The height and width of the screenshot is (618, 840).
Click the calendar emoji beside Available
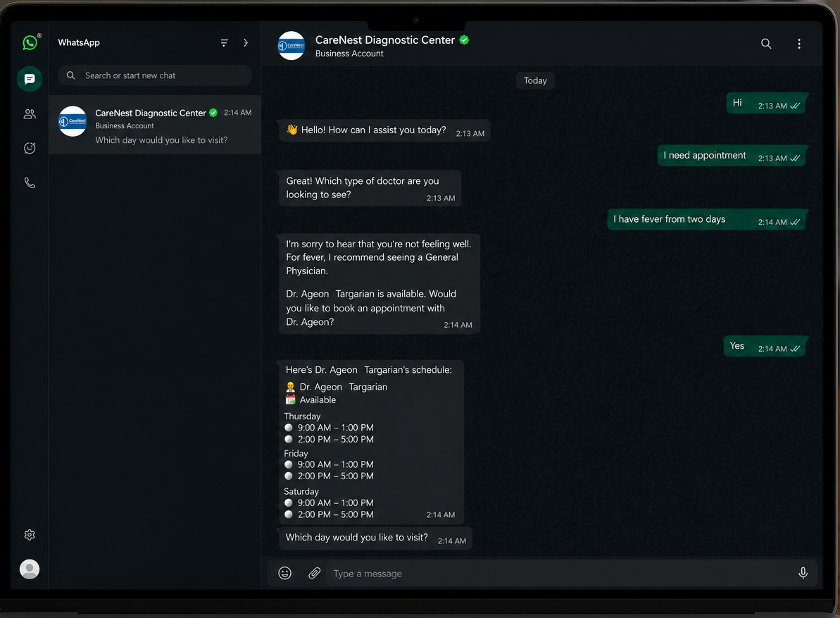(x=290, y=400)
